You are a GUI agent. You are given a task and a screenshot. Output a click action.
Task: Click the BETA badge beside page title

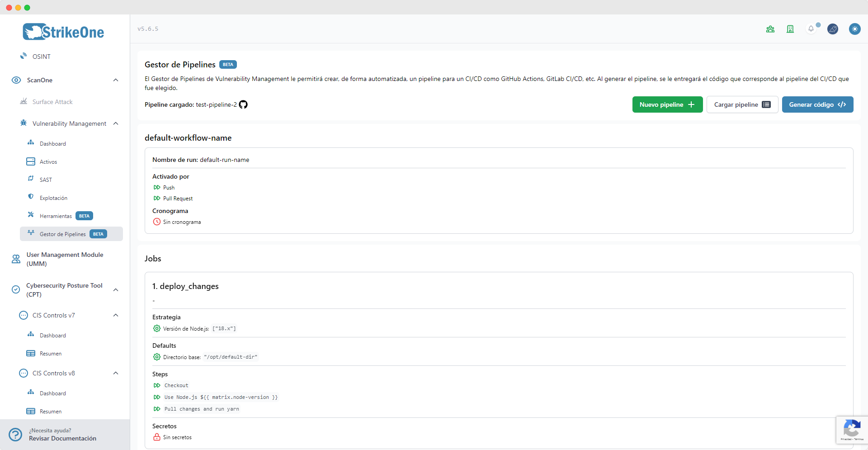pyautogui.click(x=228, y=65)
